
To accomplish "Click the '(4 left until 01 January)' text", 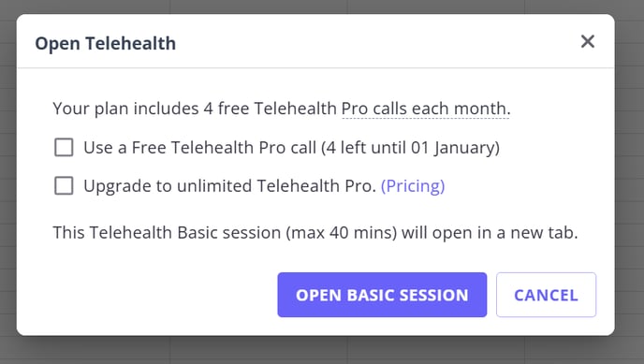I will point(410,147).
